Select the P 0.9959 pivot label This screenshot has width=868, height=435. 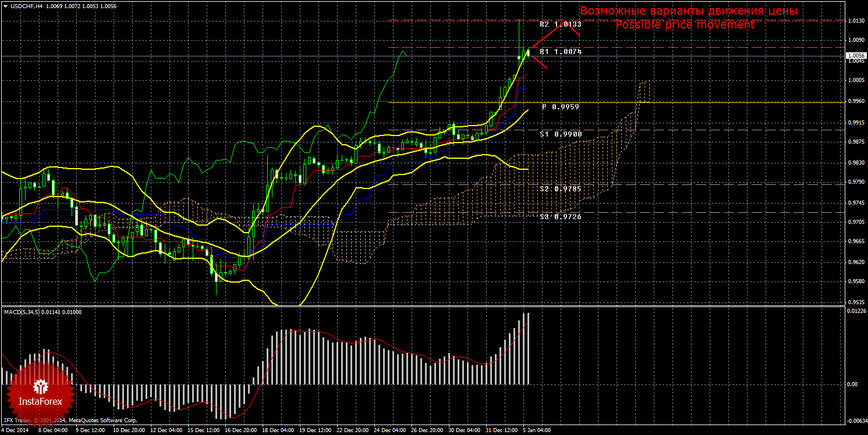[560, 107]
